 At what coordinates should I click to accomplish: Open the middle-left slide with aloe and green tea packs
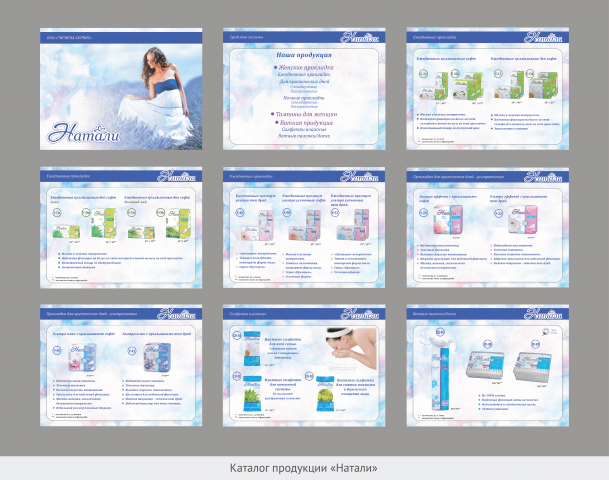click(121, 228)
